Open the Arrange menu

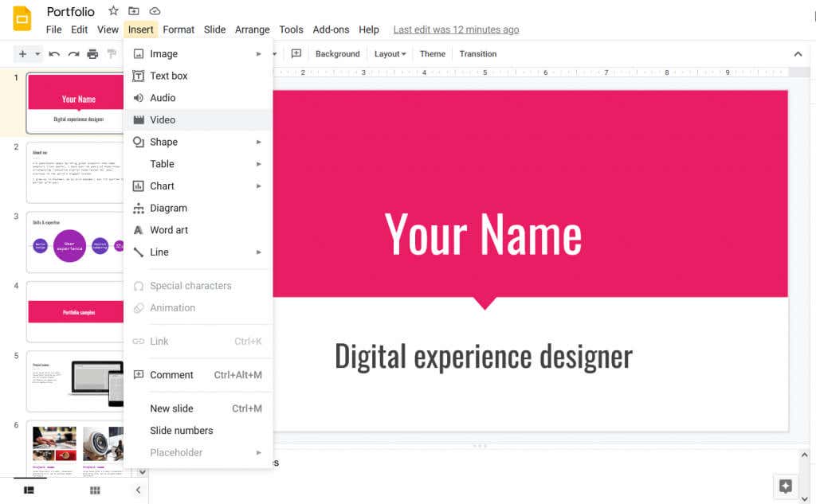[252, 29]
